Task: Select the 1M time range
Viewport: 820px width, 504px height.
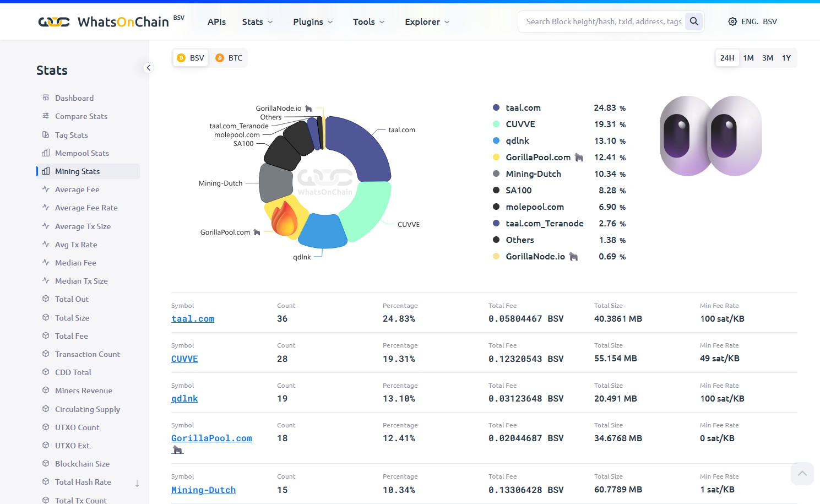Action: [748, 58]
